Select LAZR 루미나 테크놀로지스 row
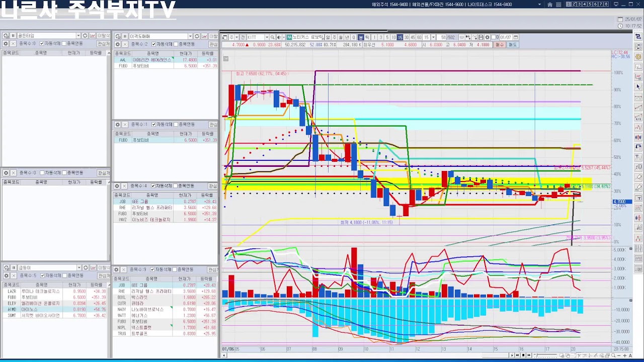The height and width of the screenshot is (362, 644). [x=54, y=291]
